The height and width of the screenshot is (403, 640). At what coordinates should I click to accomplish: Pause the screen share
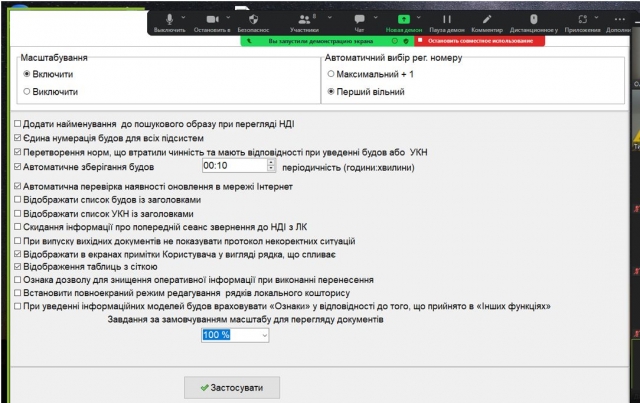[x=447, y=19]
